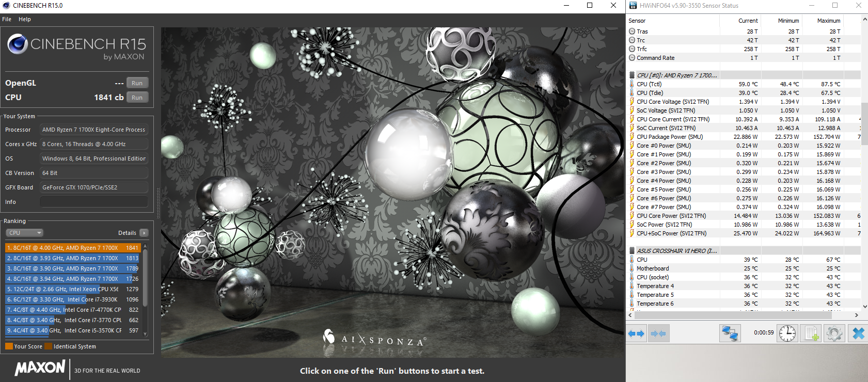The image size is (868, 382).
Task: Select the Core #7 Power (SMU) row
Action: [x=744, y=207]
